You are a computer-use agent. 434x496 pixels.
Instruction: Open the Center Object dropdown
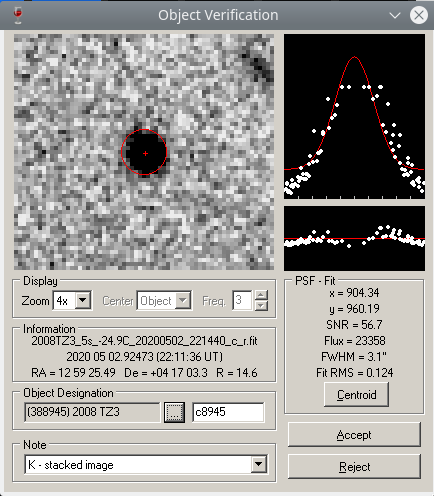tap(164, 300)
